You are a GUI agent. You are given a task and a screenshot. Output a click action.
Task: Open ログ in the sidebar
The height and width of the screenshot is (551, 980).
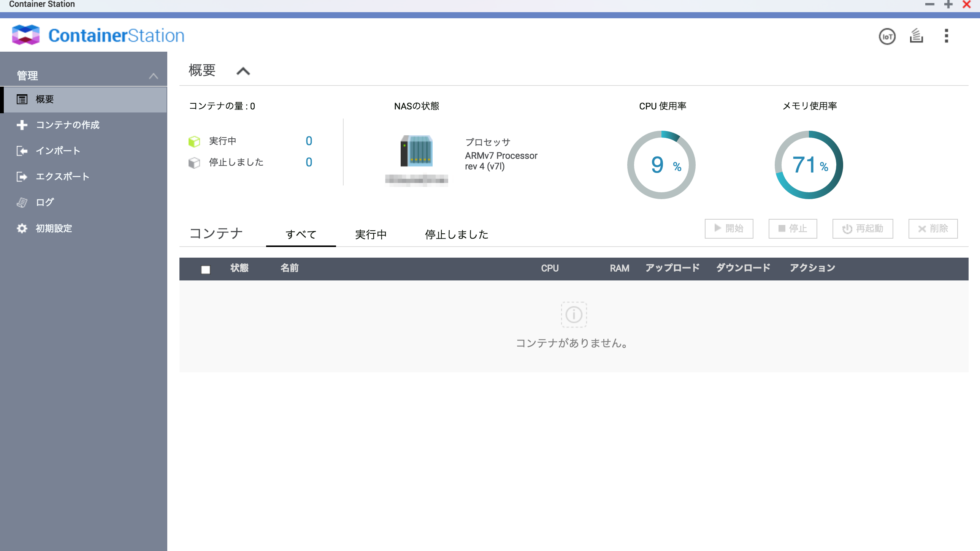pyautogui.click(x=84, y=202)
